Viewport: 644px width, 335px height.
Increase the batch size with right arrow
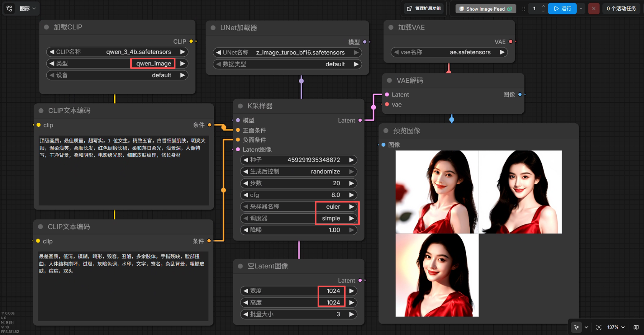351,314
